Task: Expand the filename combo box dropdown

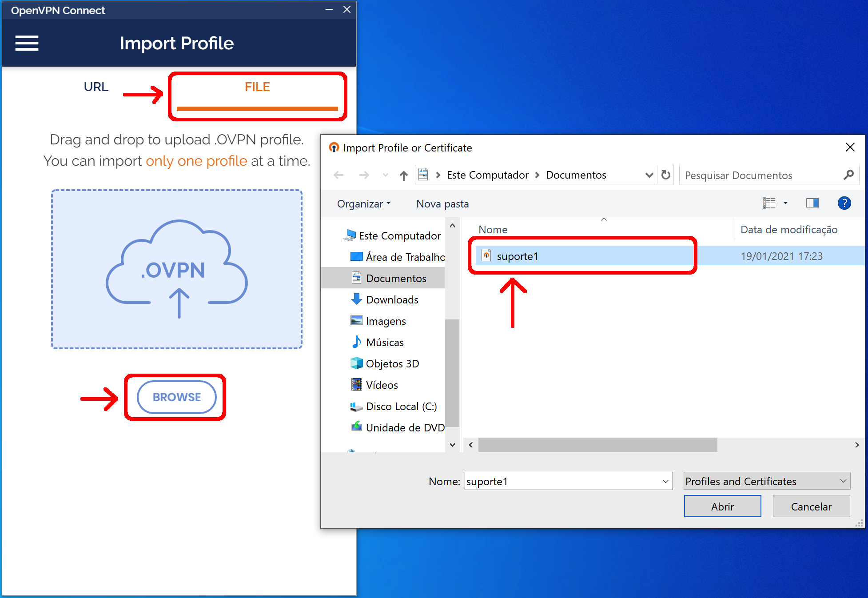Action: point(665,482)
